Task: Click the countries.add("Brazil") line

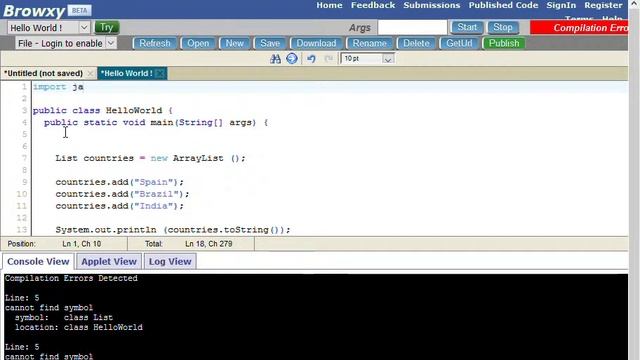Action: pos(122,194)
